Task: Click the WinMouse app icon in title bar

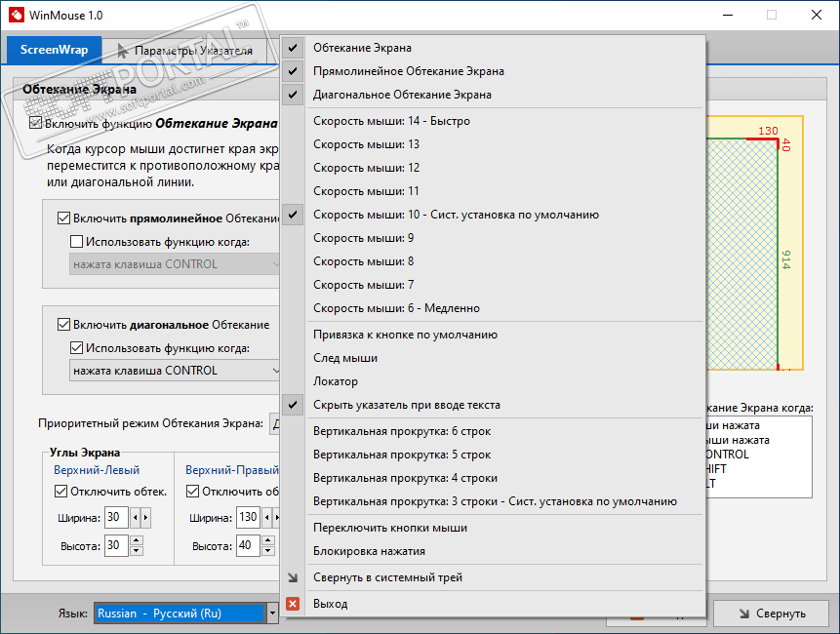Action: click(x=17, y=15)
